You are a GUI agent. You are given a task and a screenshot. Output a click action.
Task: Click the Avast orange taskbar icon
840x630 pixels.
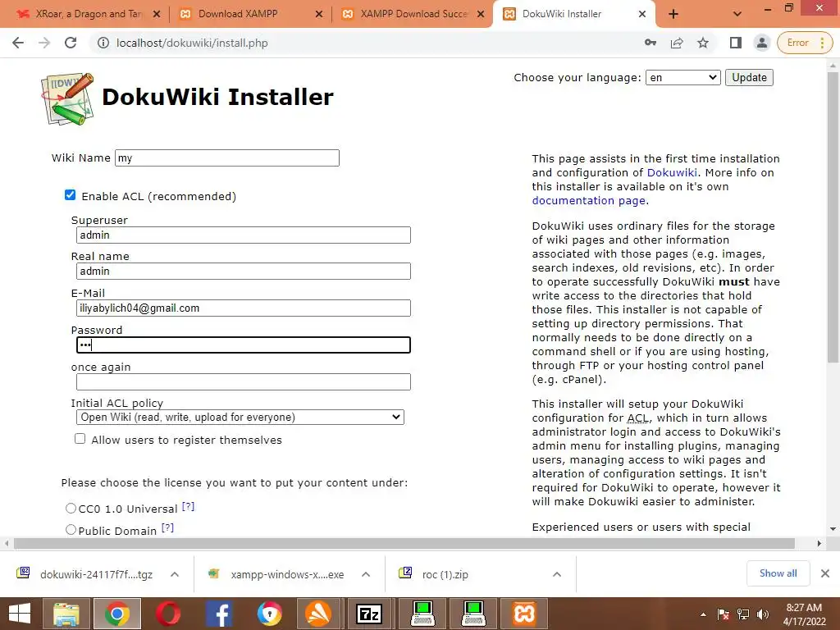pyautogui.click(x=318, y=614)
